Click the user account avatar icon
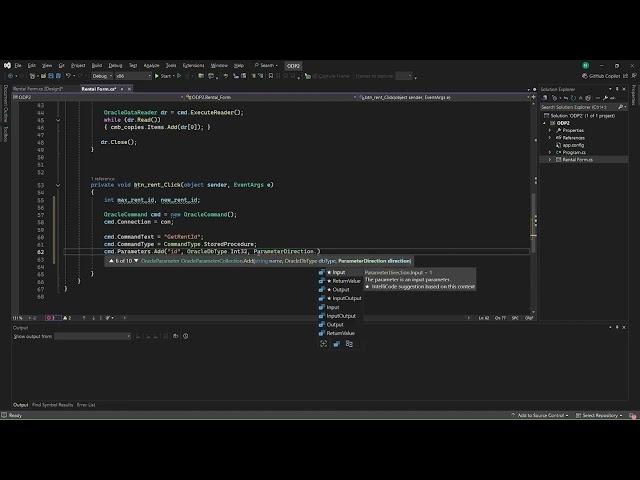 tap(586, 65)
